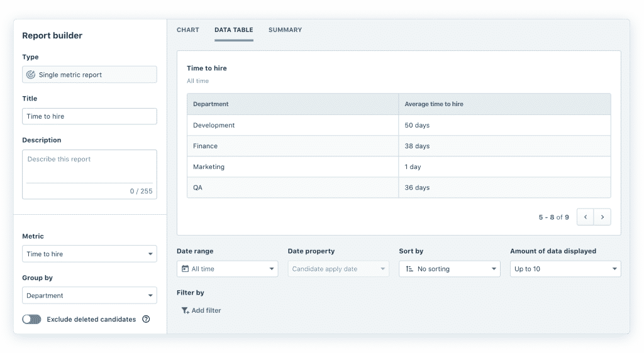Click the single metric report target icon
The height and width of the screenshot is (353, 644).
tap(31, 75)
